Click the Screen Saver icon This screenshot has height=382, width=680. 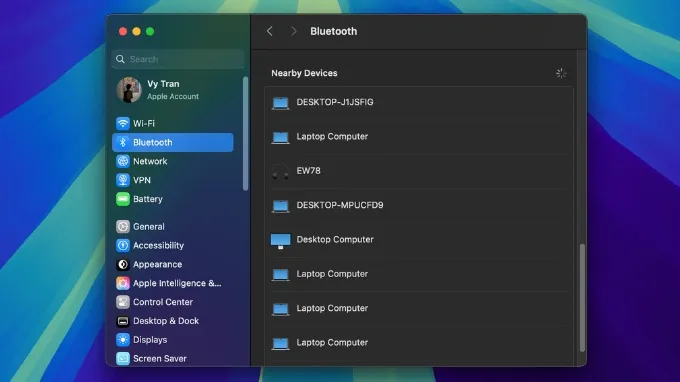[123, 359]
